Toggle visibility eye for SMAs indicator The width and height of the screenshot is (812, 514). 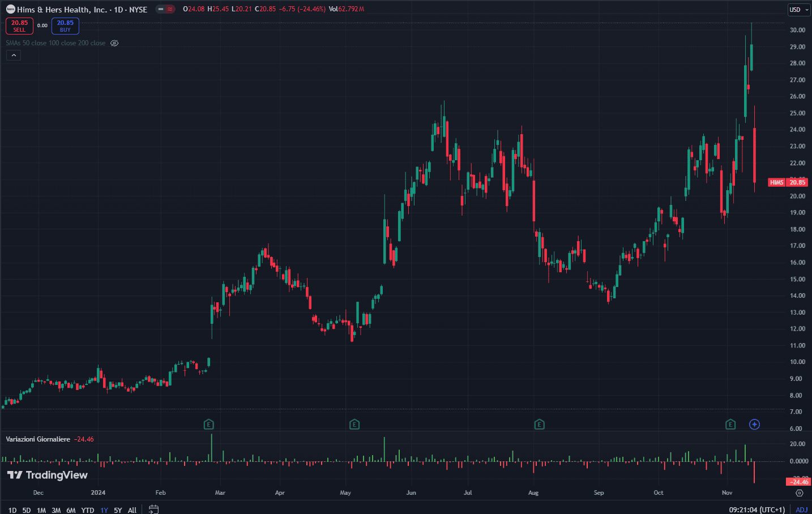114,43
